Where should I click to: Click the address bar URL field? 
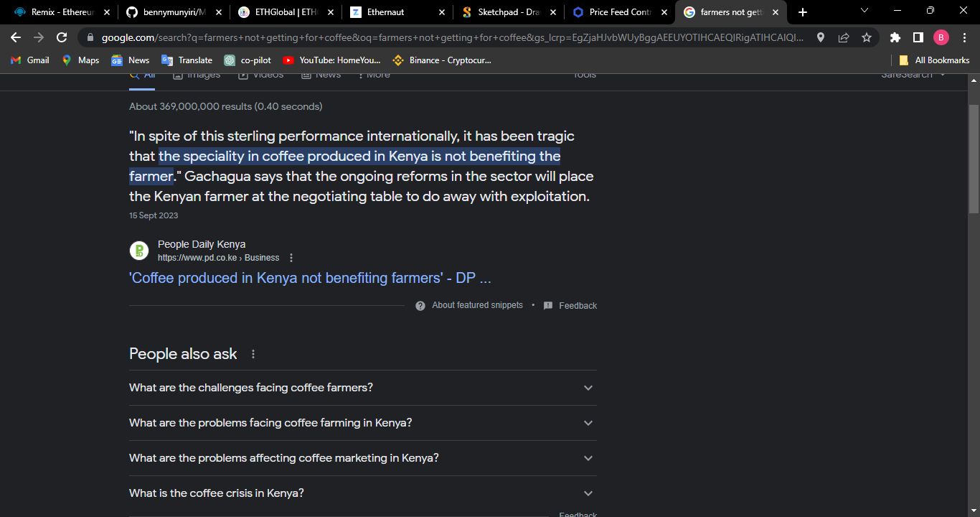pos(452,37)
